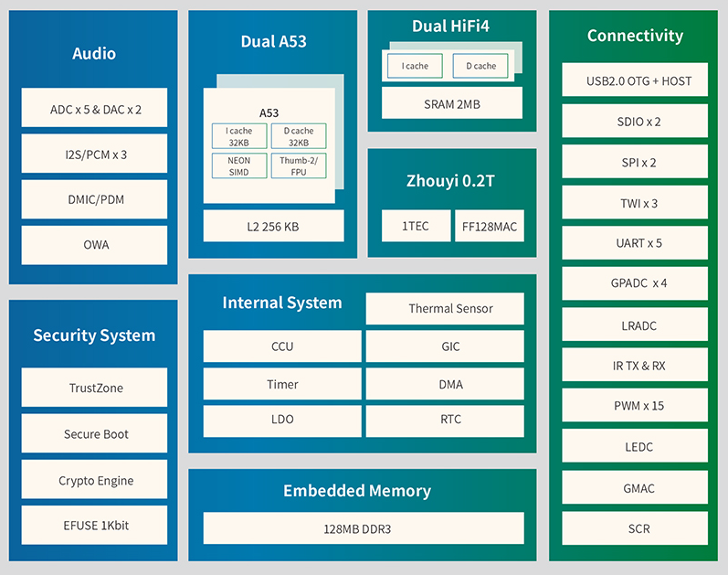Select the SPI x 2 box

(635, 161)
